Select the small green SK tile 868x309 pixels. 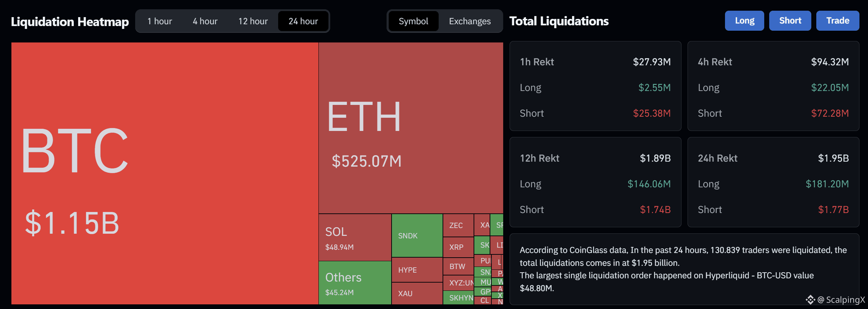point(482,245)
